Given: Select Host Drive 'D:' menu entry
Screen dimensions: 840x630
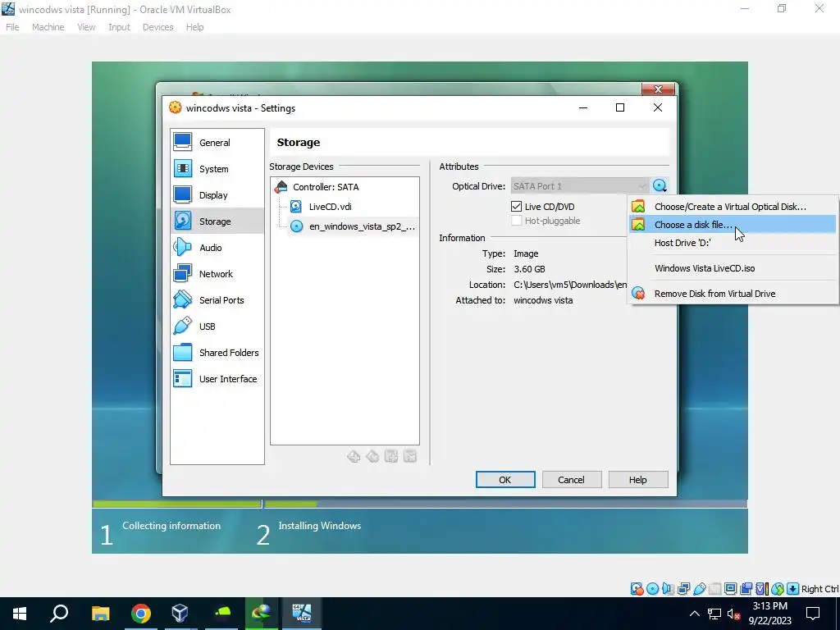Looking at the screenshot, I should tap(733, 243).
